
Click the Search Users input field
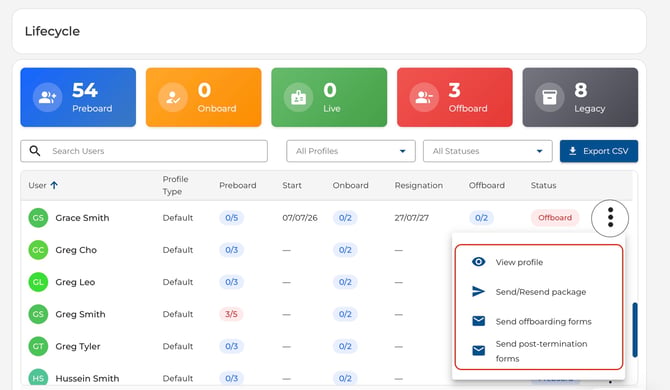click(x=144, y=151)
